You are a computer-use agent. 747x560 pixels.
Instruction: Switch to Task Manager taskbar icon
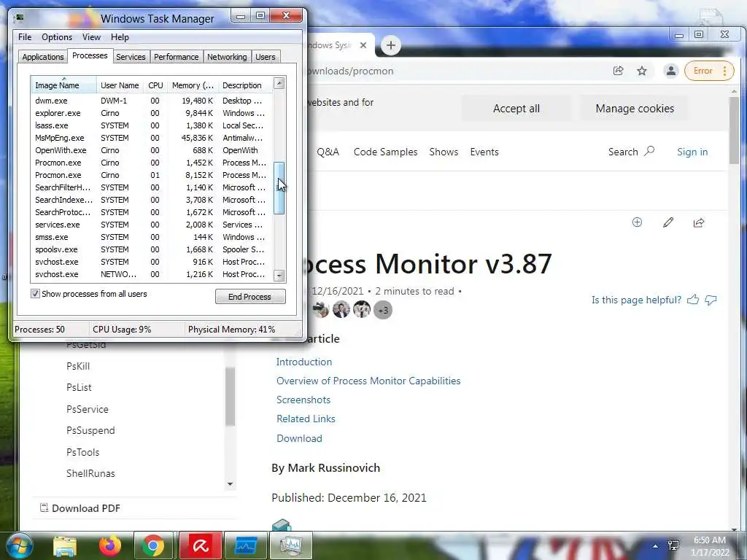[291, 545]
